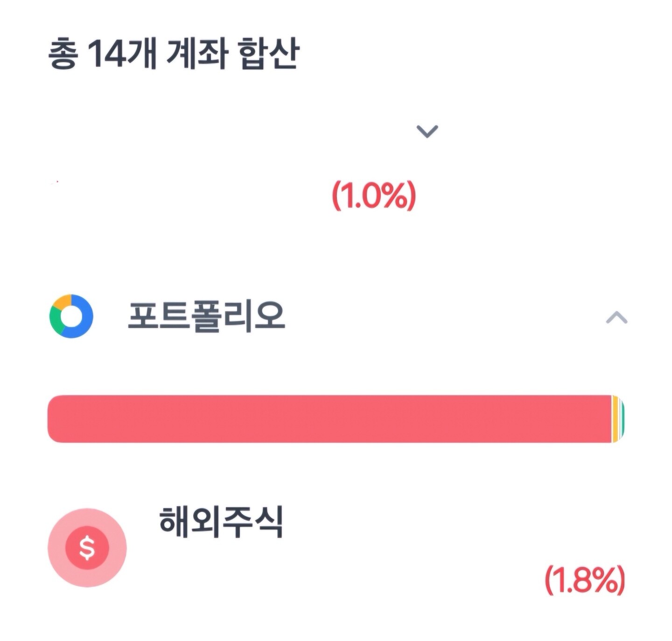672x641 pixels.
Task: Tap the dollar sign overseas stock icon
Action: [87, 547]
